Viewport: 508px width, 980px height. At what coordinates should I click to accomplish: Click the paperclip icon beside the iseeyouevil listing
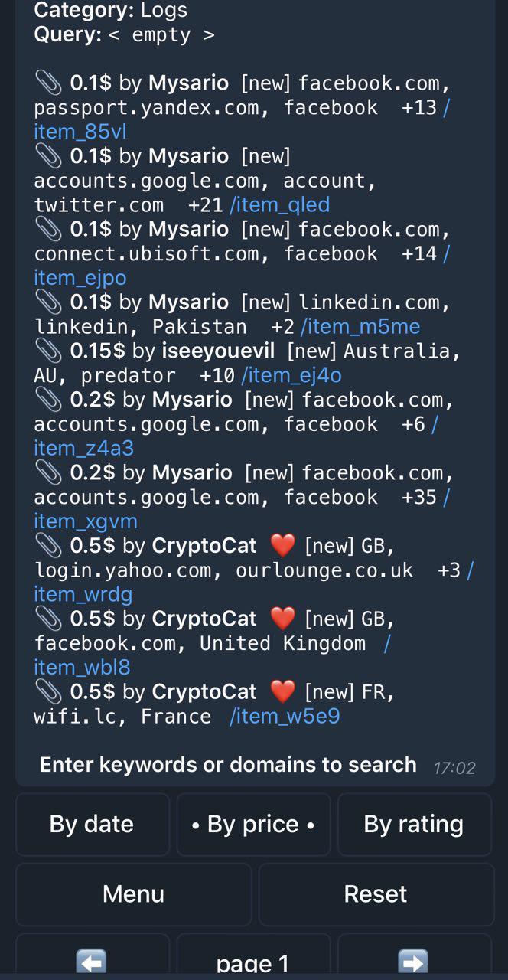(48, 351)
